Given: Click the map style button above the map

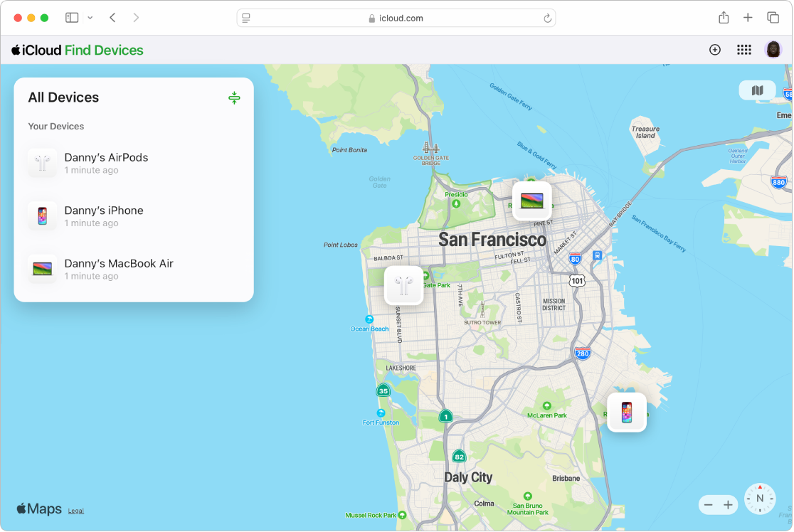Looking at the screenshot, I should (x=757, y=90).
